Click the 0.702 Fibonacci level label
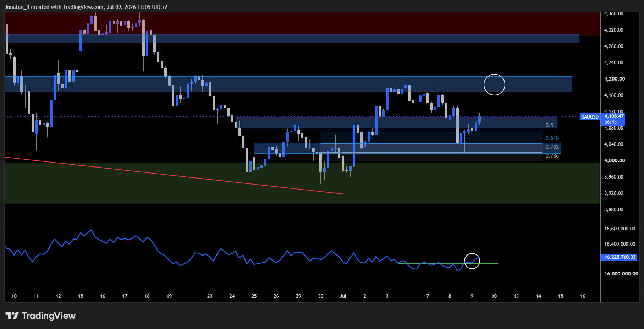The width and height of the screenshot is (644, 329). pyautogui.click(x=552, y=147)
